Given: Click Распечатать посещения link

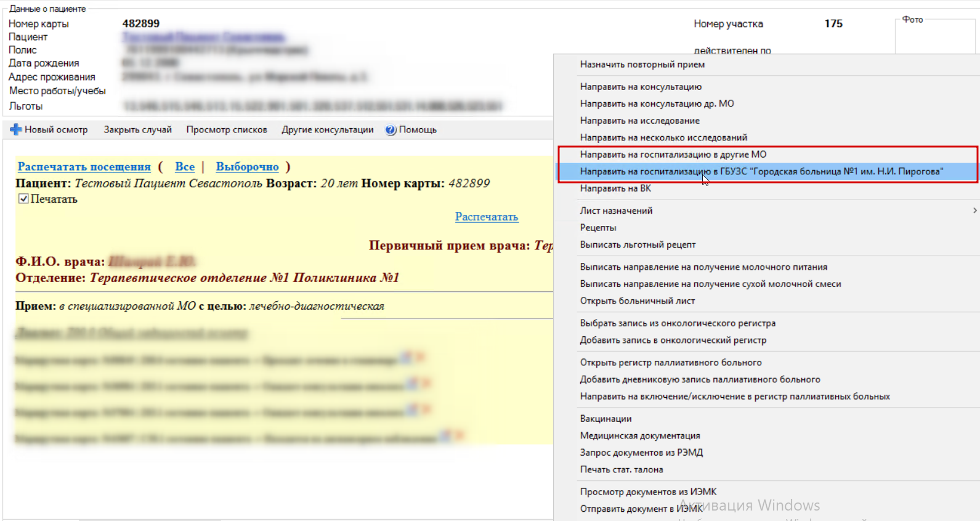Looking at the screenshot, I should tap(84, 166).
